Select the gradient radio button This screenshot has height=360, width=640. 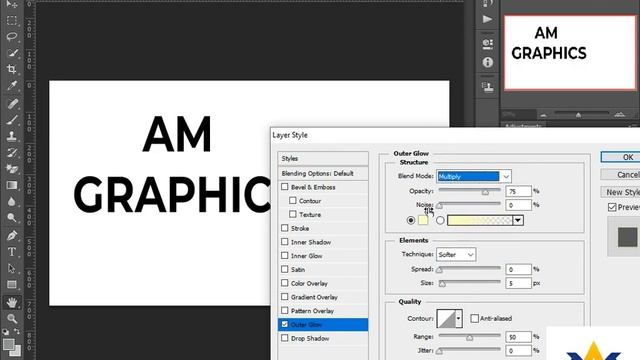click(x=440, y=220)
